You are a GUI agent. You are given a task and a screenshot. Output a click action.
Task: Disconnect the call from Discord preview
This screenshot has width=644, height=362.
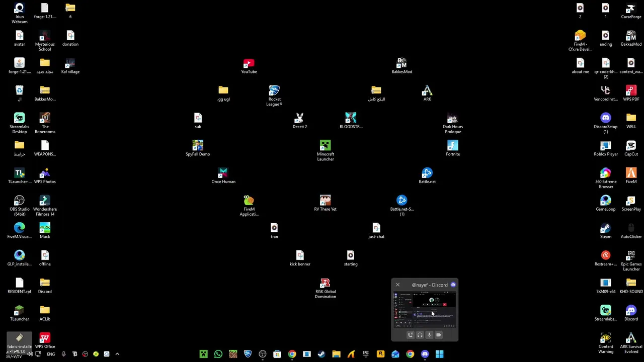pos(411,335)
